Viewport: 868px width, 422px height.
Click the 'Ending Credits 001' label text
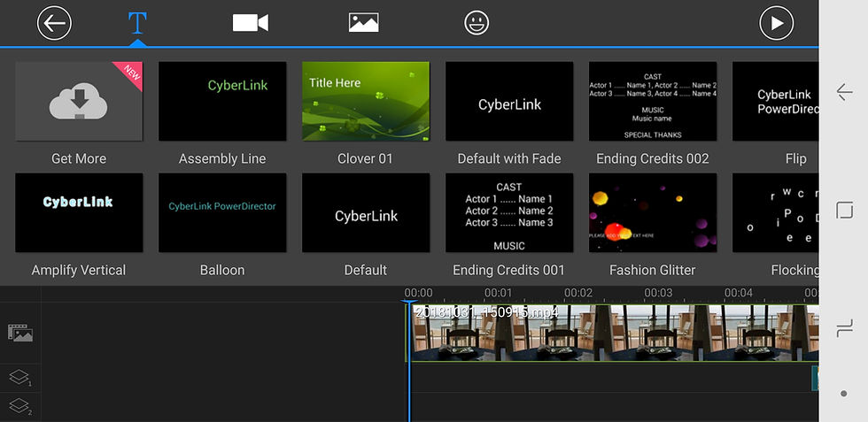[x=508, y=271]
